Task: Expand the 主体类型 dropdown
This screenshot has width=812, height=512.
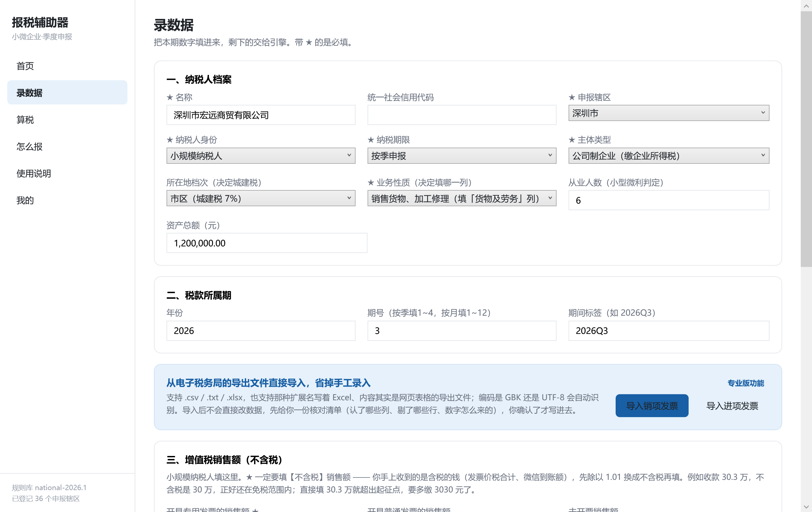Action: click(669, 156)
